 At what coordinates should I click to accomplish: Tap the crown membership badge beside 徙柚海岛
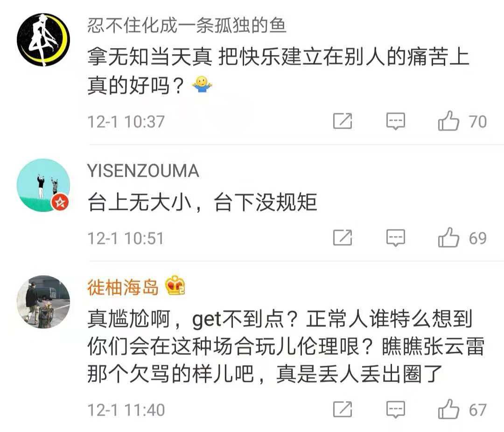[175, 286]
